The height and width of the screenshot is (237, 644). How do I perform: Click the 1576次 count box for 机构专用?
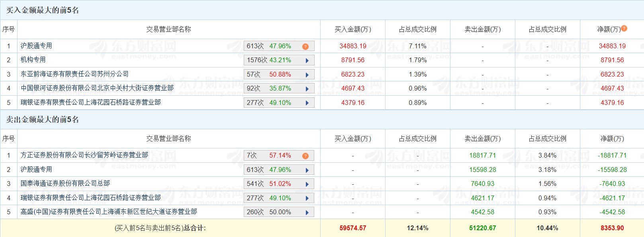coord(256,60)
